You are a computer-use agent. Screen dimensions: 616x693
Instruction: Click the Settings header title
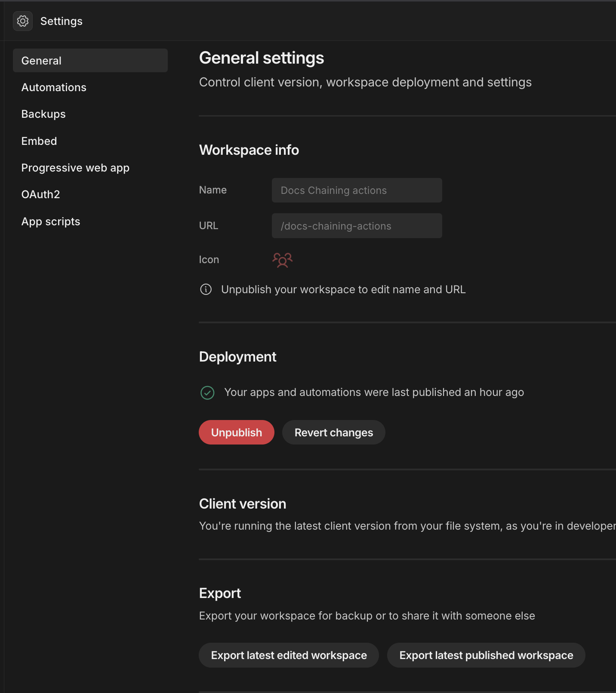(62, 21)
